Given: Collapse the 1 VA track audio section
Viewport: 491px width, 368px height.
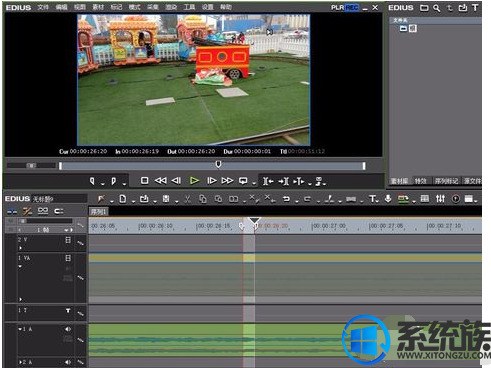Looking at the screenshot, I should click(x=20, y=266).
